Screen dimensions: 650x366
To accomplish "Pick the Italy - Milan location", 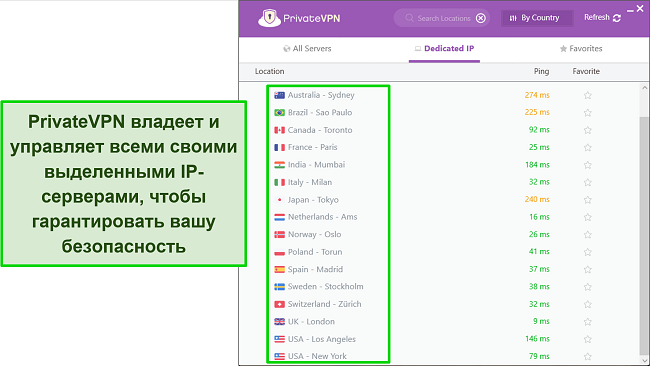I will [x=310, y=182].
